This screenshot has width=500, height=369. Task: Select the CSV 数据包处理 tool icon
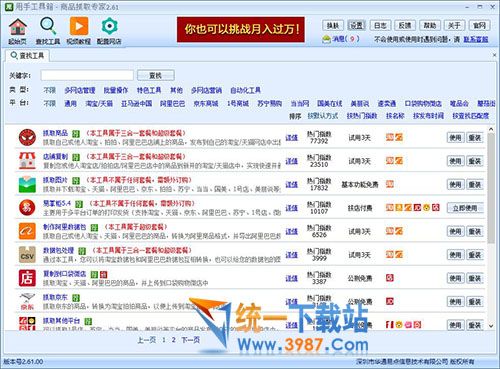(x=27, y=255)
